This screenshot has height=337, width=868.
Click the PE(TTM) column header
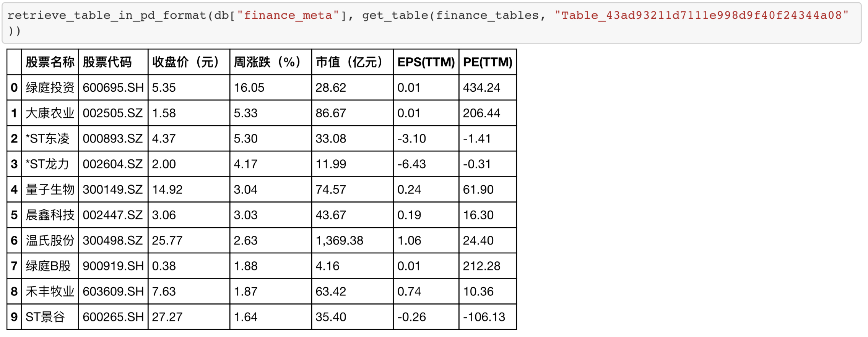tap(488, 62)
